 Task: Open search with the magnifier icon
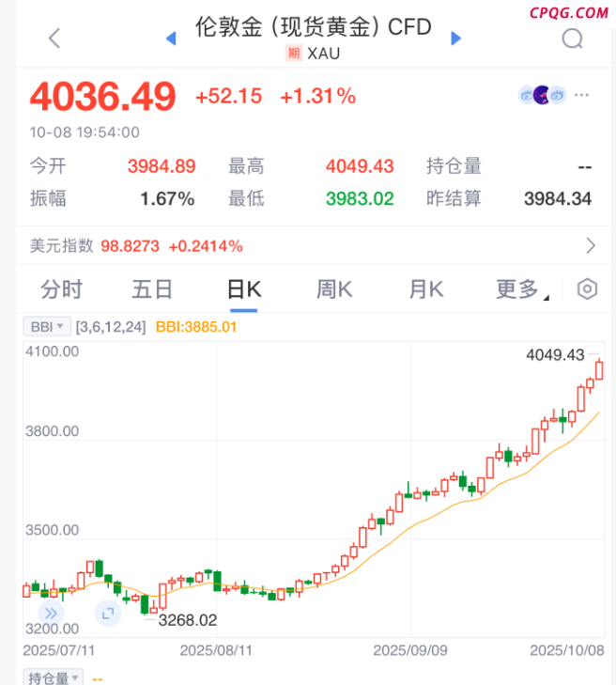coord(572,38)
